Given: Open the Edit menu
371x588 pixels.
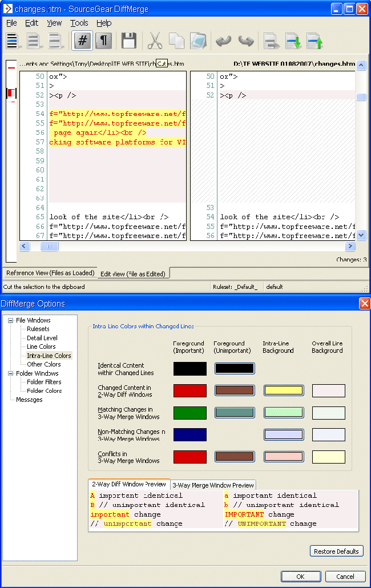Looking at the screenshot, I should click(x=31, y=23).
